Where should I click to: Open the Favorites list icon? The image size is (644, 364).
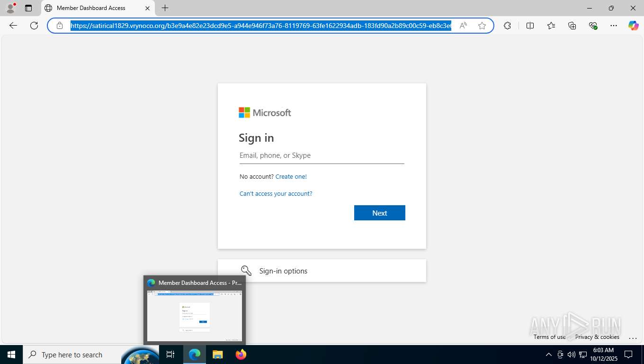coord(551,26)
